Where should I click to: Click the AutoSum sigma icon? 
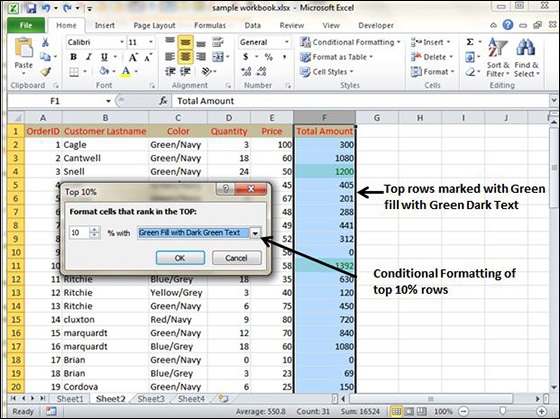[x=470, y=42]
